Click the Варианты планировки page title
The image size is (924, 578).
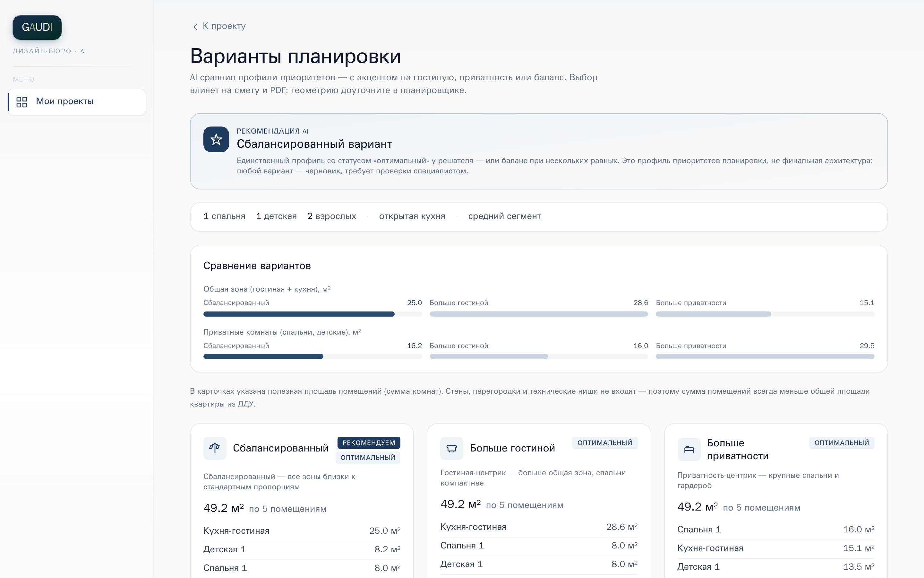295,56
